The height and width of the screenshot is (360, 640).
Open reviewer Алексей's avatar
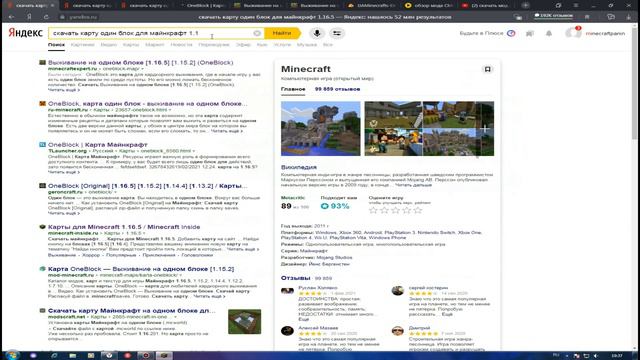click(x=287, y=331)
